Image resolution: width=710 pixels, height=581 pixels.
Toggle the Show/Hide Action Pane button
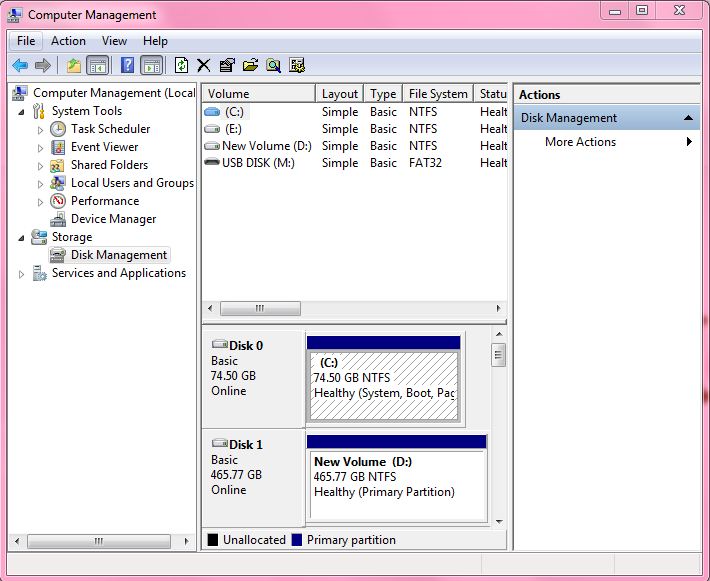point(151,65)
